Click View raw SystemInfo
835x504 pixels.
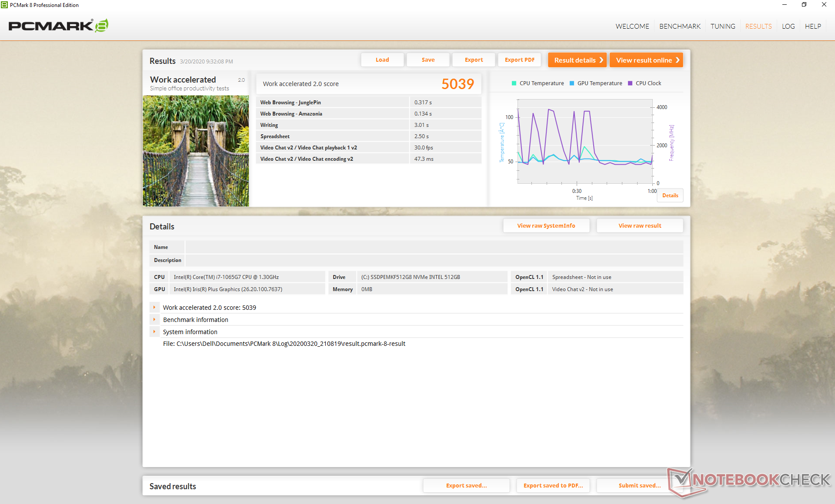pyautogui.click(x=546, y=225)
